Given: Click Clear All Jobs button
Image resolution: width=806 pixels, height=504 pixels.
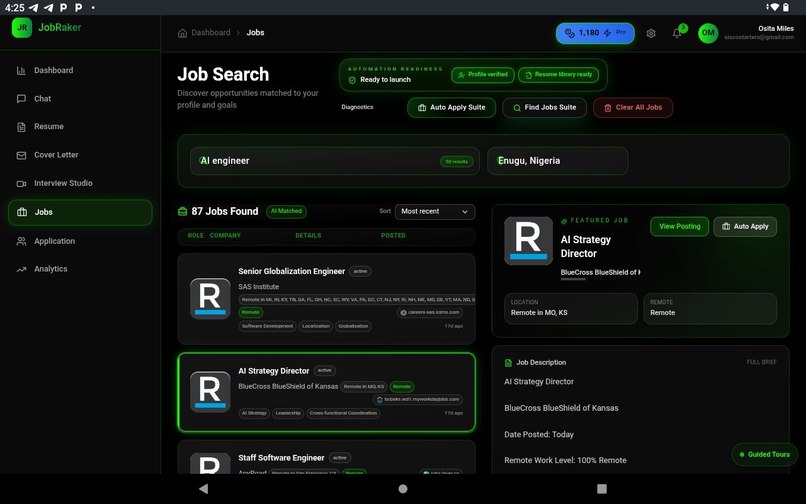Looking at the screenshot, I should [x=633, y=107].
